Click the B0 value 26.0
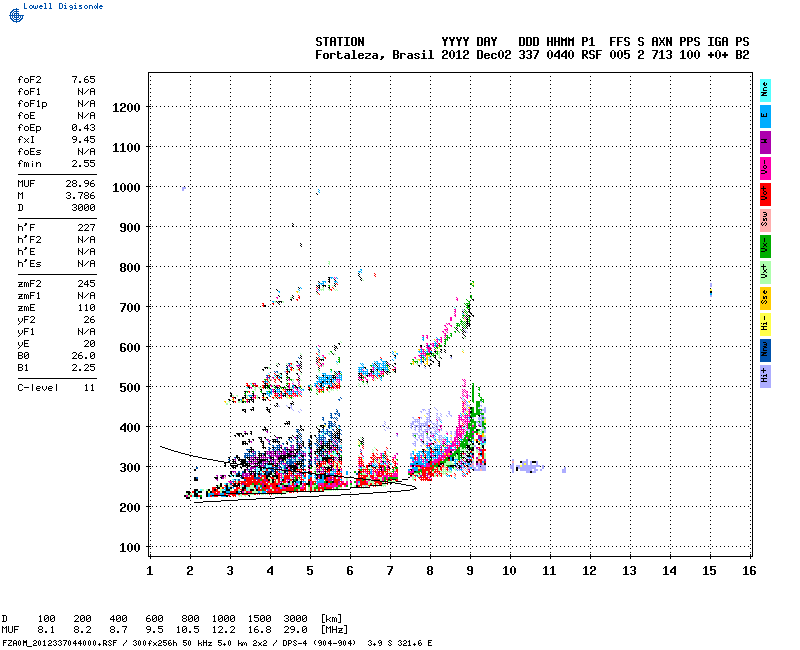Screen dimensions: 800x650 click(83, 356)
